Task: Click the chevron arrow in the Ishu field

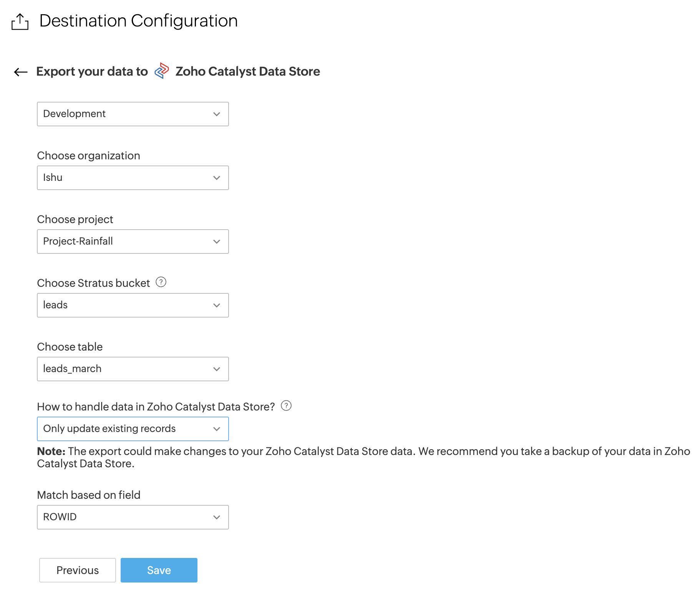Action: pos(217,178)
